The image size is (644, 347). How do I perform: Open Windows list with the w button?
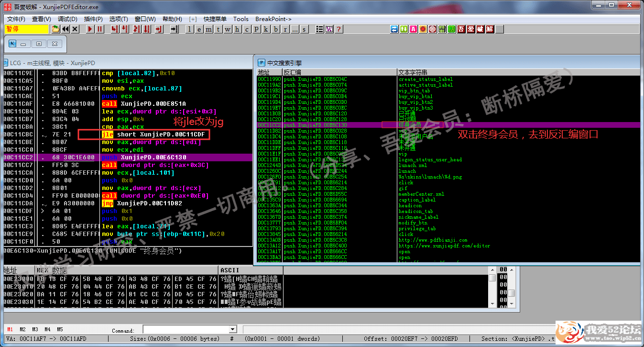click(x=228, y=29)
